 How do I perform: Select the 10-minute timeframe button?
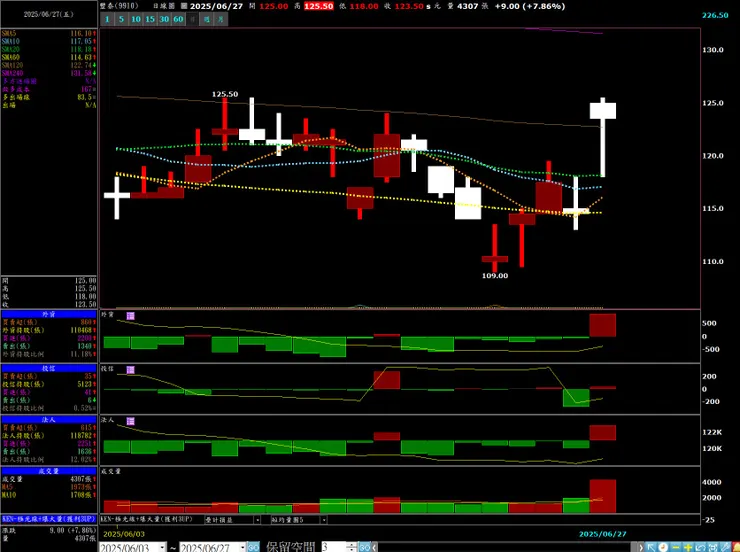point(136,19)
